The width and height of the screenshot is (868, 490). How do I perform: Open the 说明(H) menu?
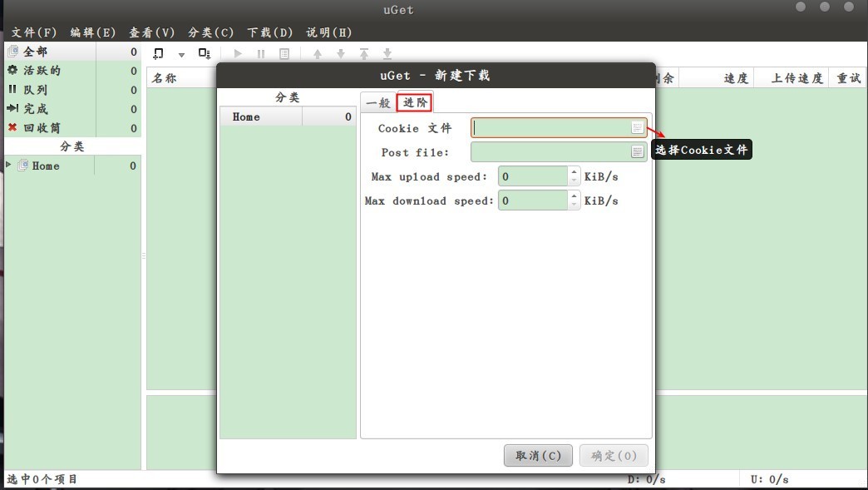coord(328,32)
